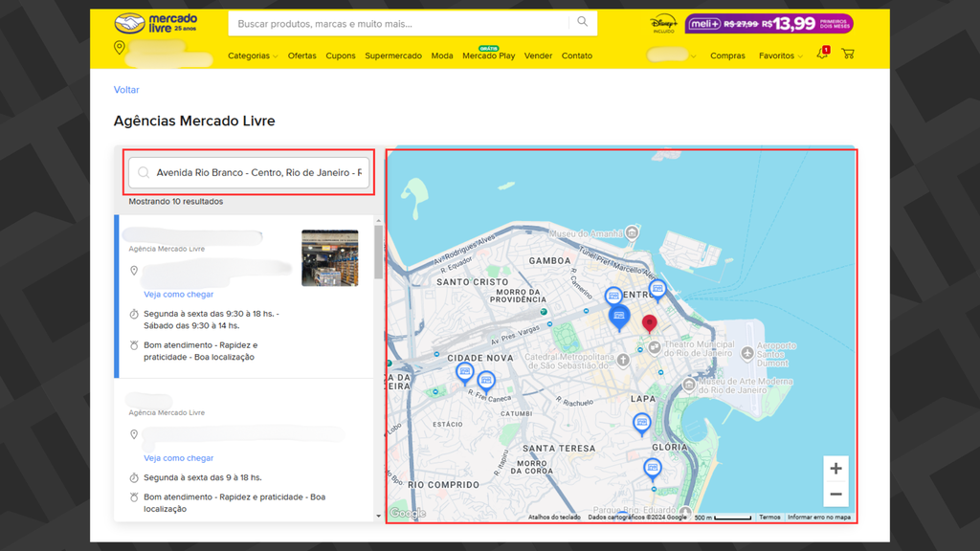The image size is (980, 551).
Task: Click the Avenida Rio Branco address field
Action: pos(249,172)
